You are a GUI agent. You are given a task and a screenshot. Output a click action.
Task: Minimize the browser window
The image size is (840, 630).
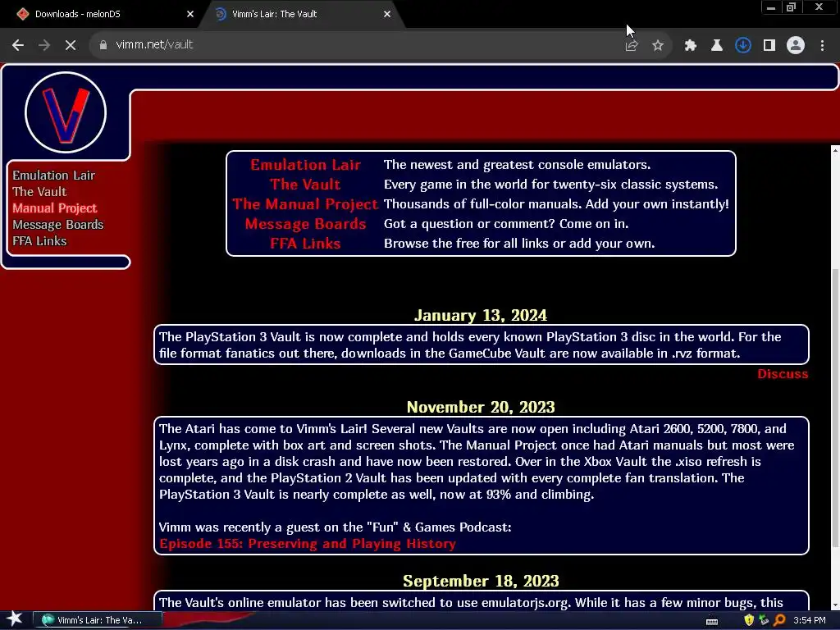point(771,7)
